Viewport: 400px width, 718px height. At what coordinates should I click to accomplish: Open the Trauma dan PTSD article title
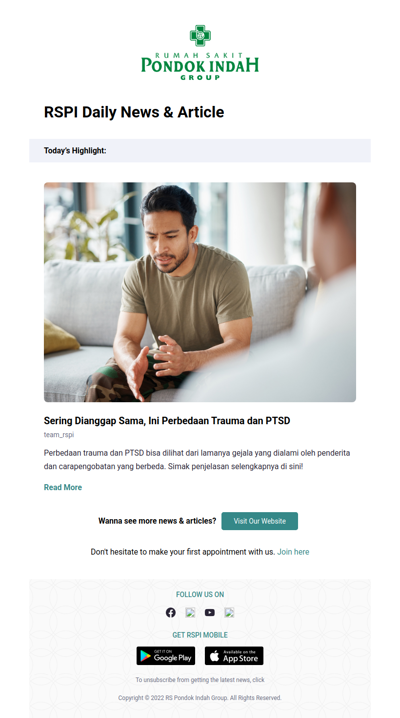point(167,420)
